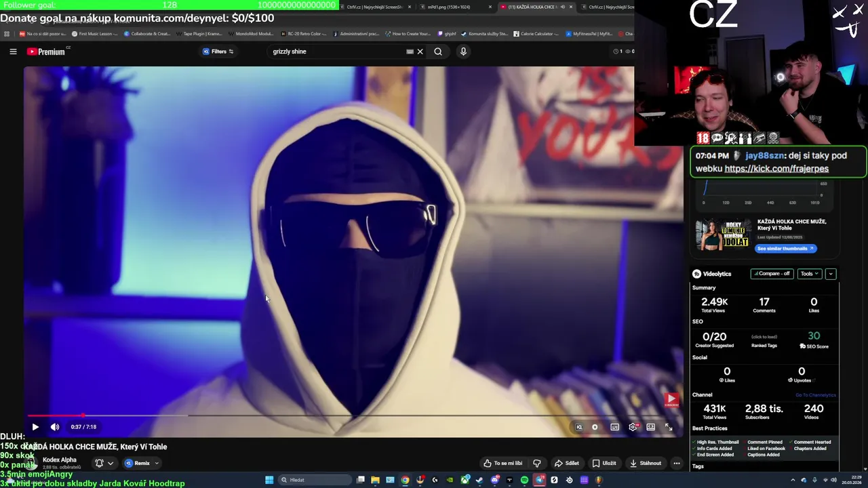Show hidden system tray icons
This screenshot has height=488, width=868.
tap(793, 480)
